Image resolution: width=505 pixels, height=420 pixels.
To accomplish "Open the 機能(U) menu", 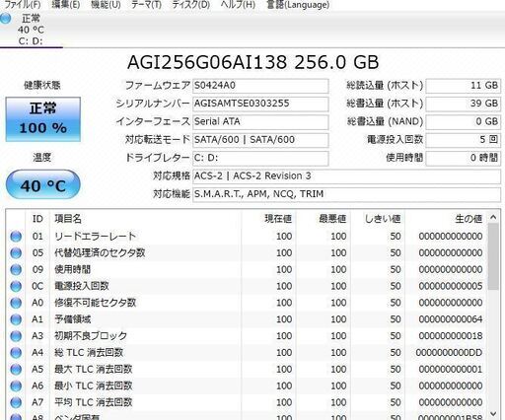I will coord(106,4).
